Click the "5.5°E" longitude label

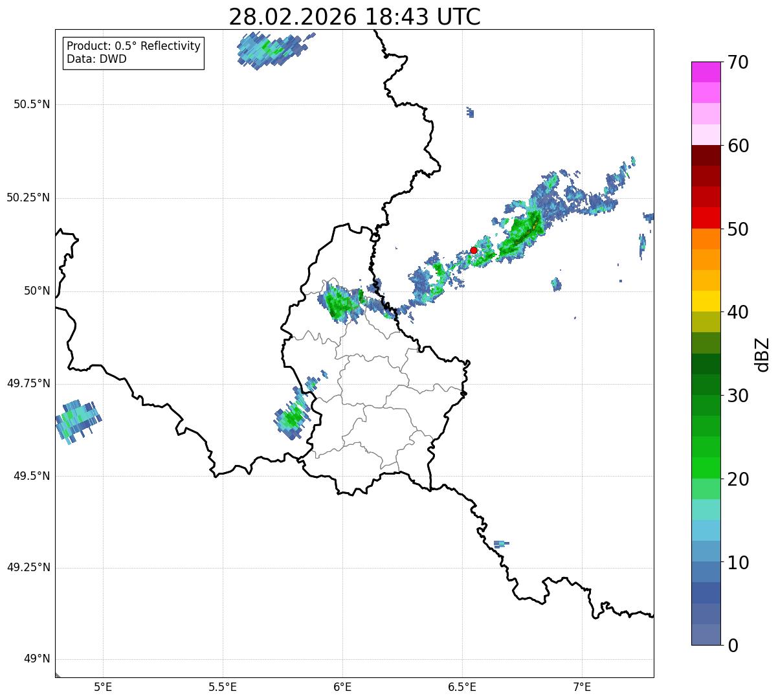pos(223,688)
